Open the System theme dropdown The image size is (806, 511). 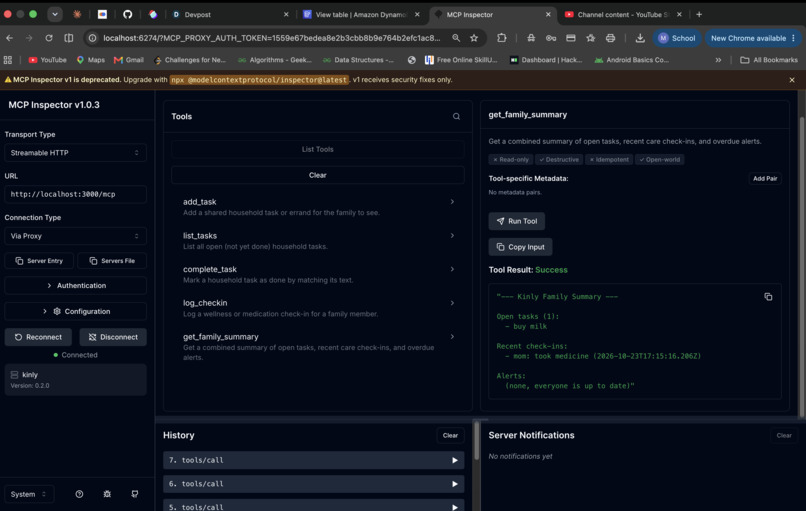point(29,494)
